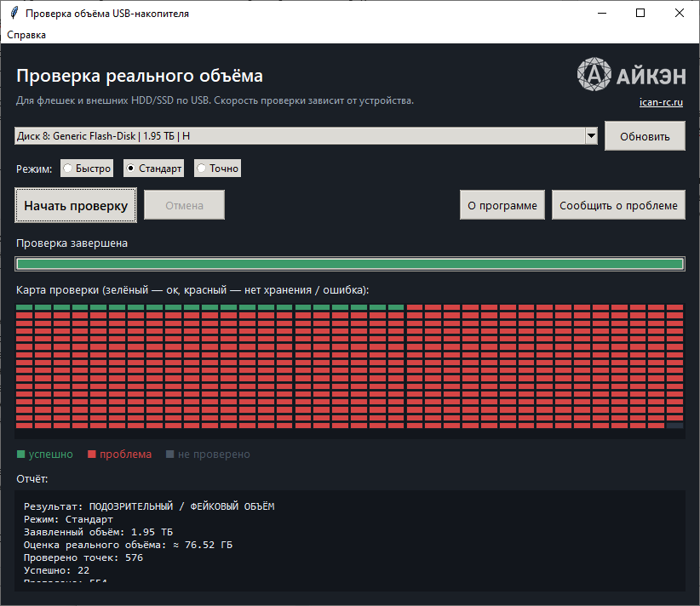Click the Отмена button
This screenshot has width=700, height=606.
[x=185, y=205]
